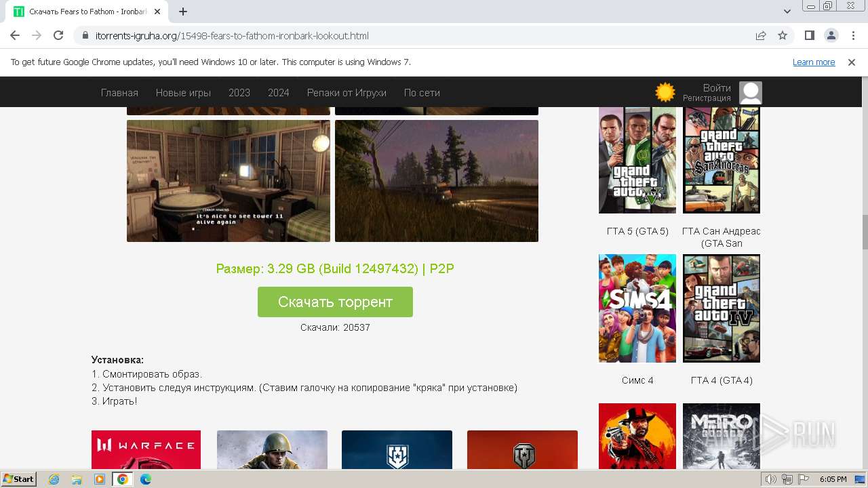
Task: Open По сети menu item
Action: coord(422,93)
